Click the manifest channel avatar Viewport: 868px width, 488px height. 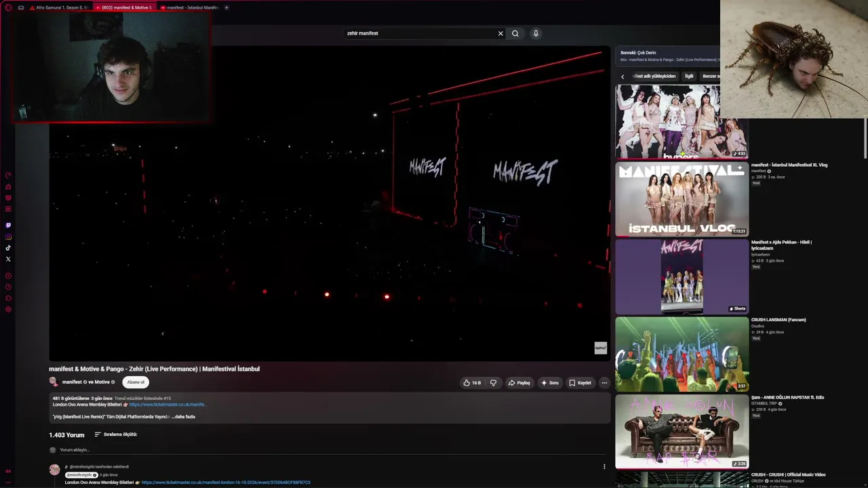(x=54, y=382)
